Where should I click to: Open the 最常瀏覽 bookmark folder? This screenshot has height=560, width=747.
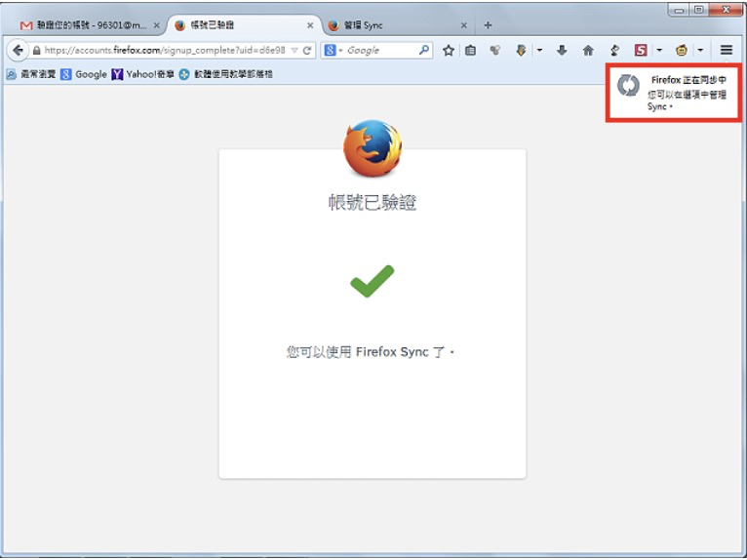tap(31, 74)
